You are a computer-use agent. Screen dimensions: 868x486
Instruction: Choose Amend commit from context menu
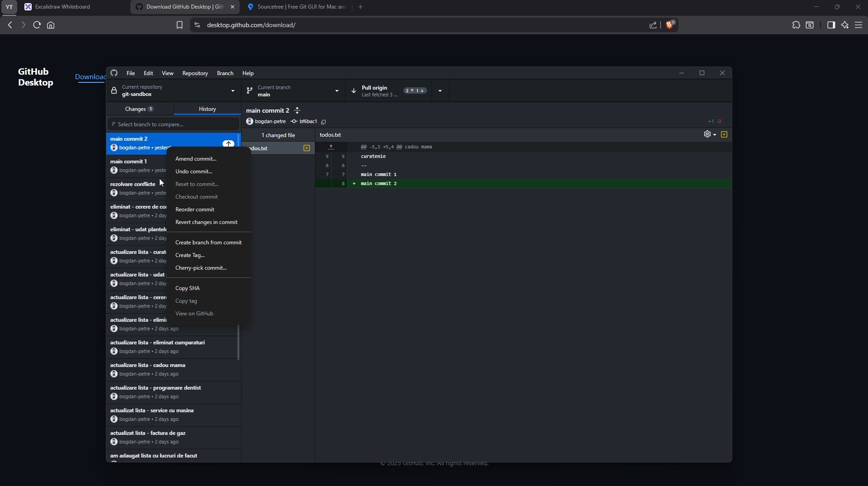(196, 159)
